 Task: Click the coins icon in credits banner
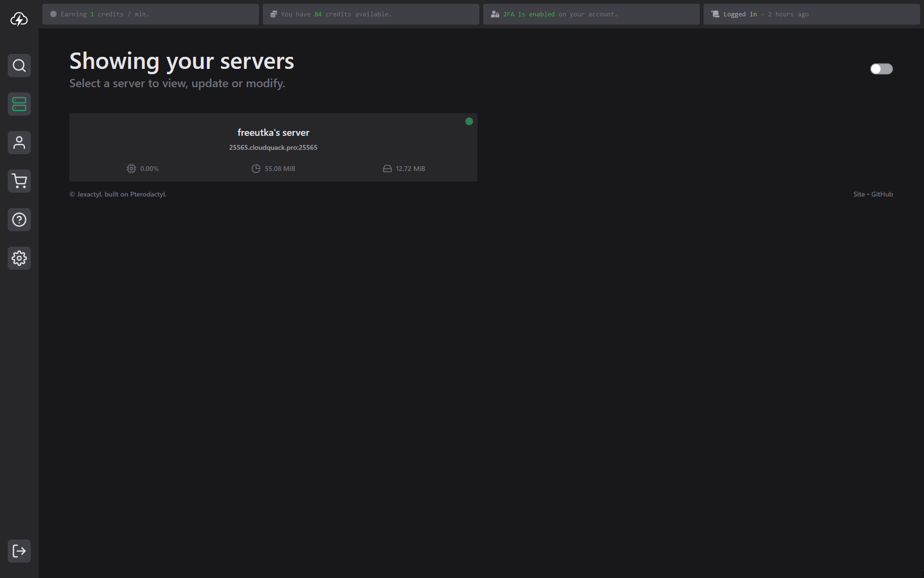click(x=274, y=14)
